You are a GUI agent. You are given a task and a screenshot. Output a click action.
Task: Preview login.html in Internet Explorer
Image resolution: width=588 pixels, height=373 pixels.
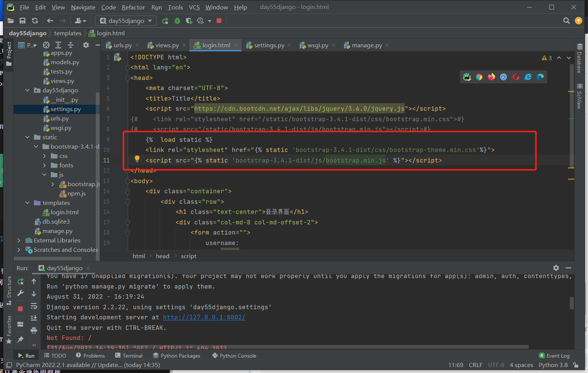[528, 77]
